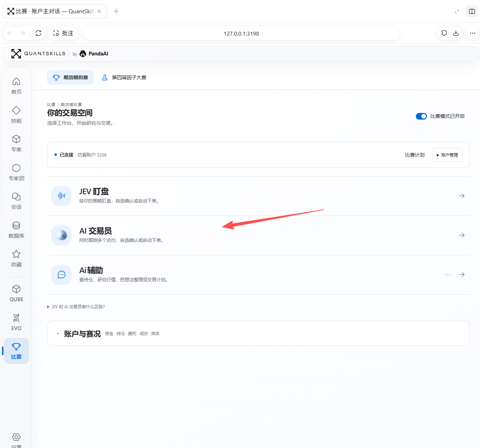
Task: Open a new browser tab with plus
Action: click(116, 11)
